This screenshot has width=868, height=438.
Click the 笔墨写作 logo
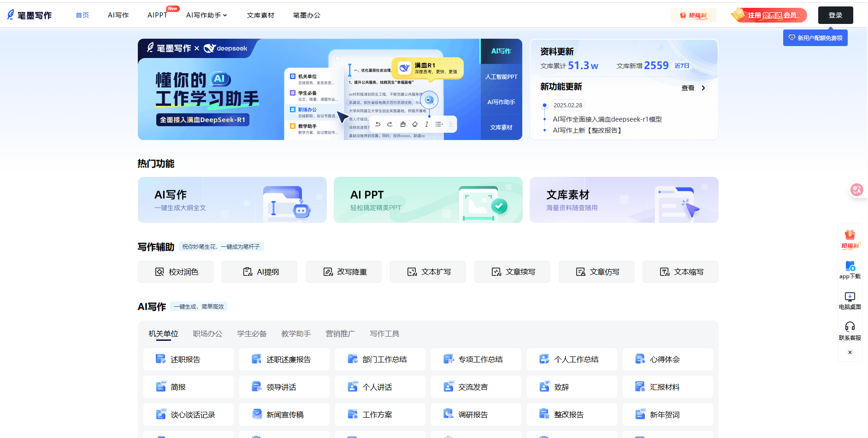click(x=29, y=15)
